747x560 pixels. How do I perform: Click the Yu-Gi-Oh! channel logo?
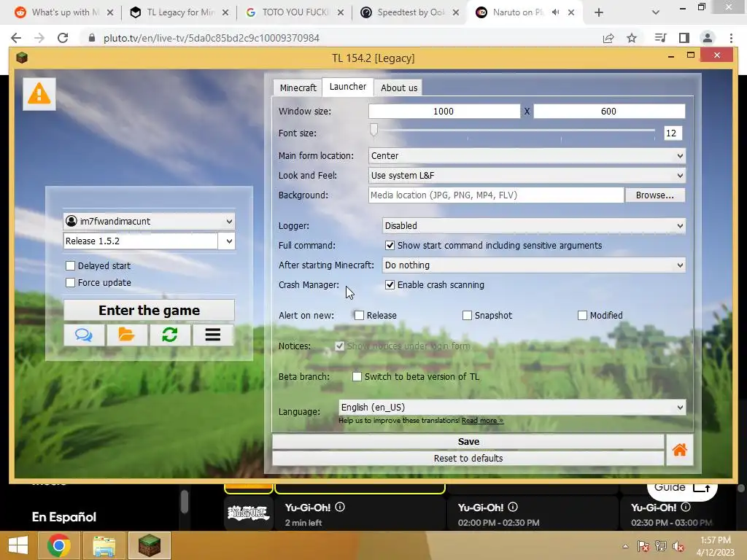click(248, 513)
